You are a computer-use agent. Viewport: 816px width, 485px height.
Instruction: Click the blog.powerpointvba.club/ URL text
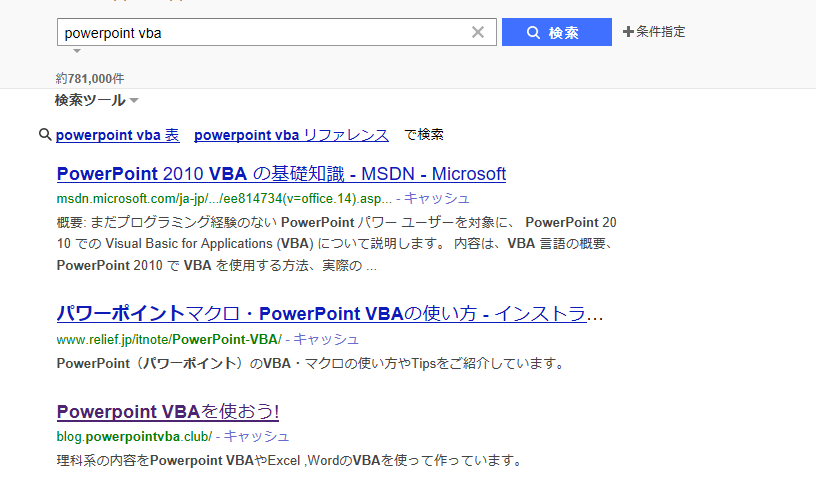pyautogui.click(x=134, y=437)
